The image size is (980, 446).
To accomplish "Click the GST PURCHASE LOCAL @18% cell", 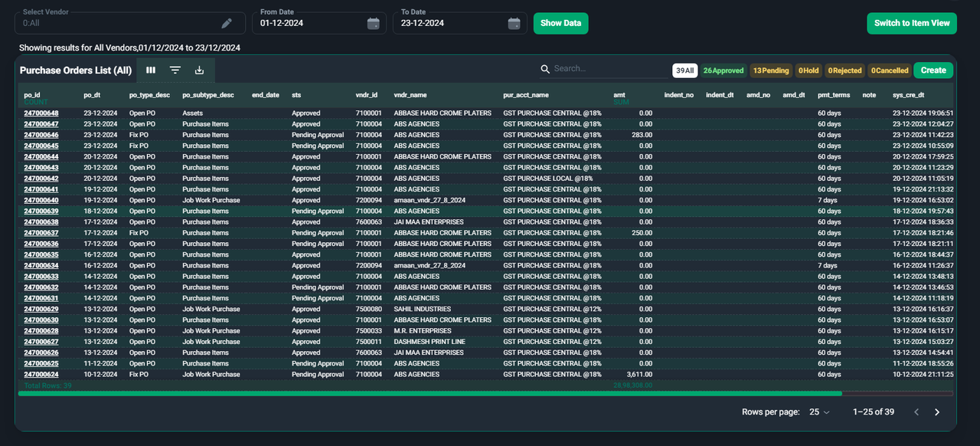I will pos(548,179).
